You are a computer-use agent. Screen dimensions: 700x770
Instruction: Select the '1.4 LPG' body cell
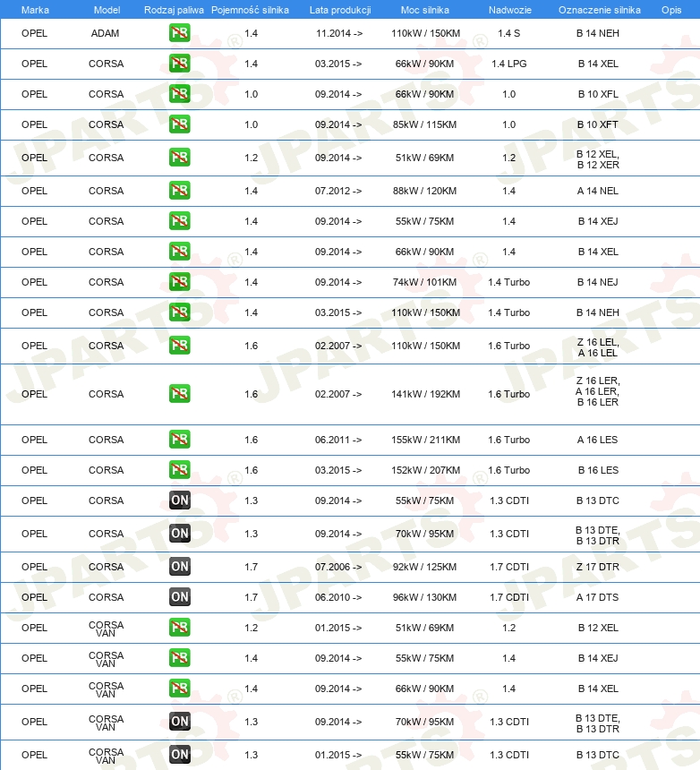tap(509, 64)
